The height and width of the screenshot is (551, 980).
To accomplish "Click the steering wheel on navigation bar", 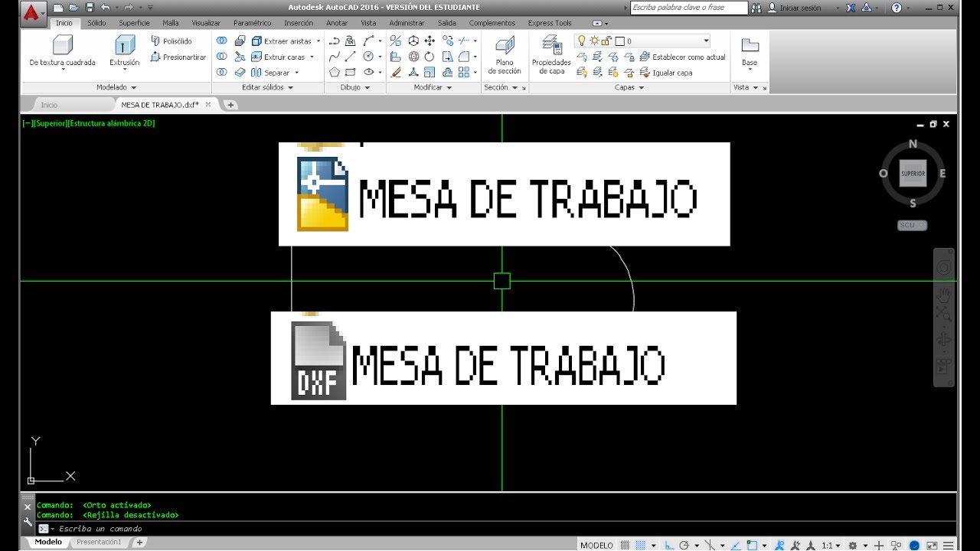I will click(x=944, y=267).
